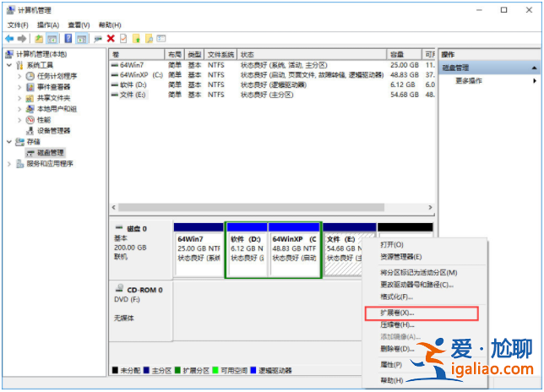Expand the 性能 tree node
Viewport: 544px width, 392px height.
pyautogui.click(x=19, y=120)
